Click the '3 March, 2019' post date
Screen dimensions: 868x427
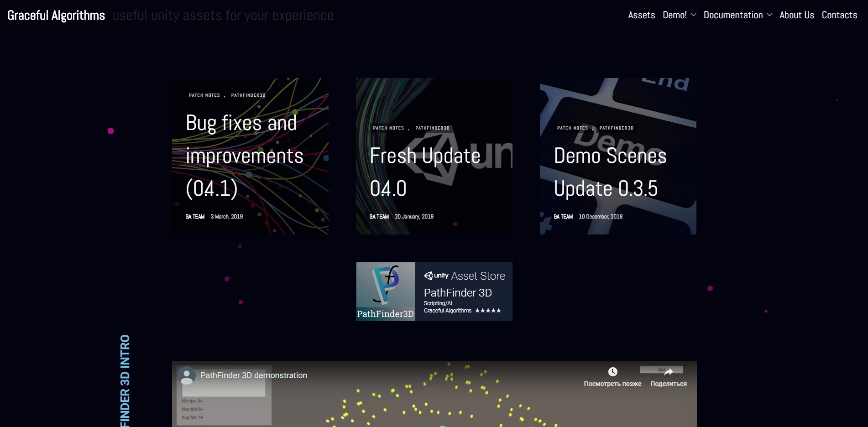227,217
